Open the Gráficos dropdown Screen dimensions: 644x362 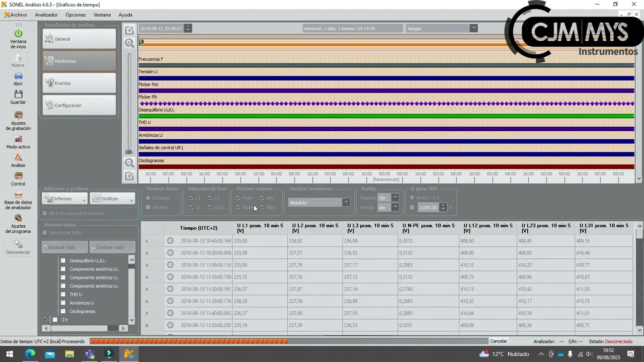[x=112, y=199]
